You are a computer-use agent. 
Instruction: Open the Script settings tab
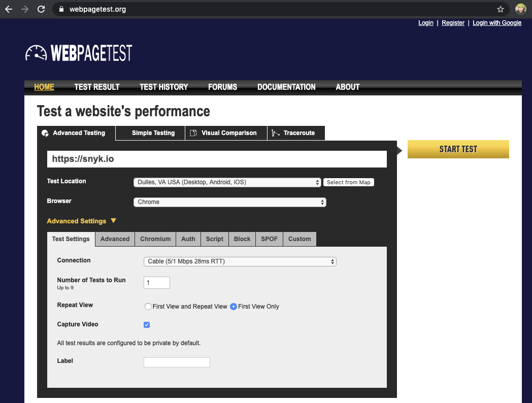coord(215,239)
